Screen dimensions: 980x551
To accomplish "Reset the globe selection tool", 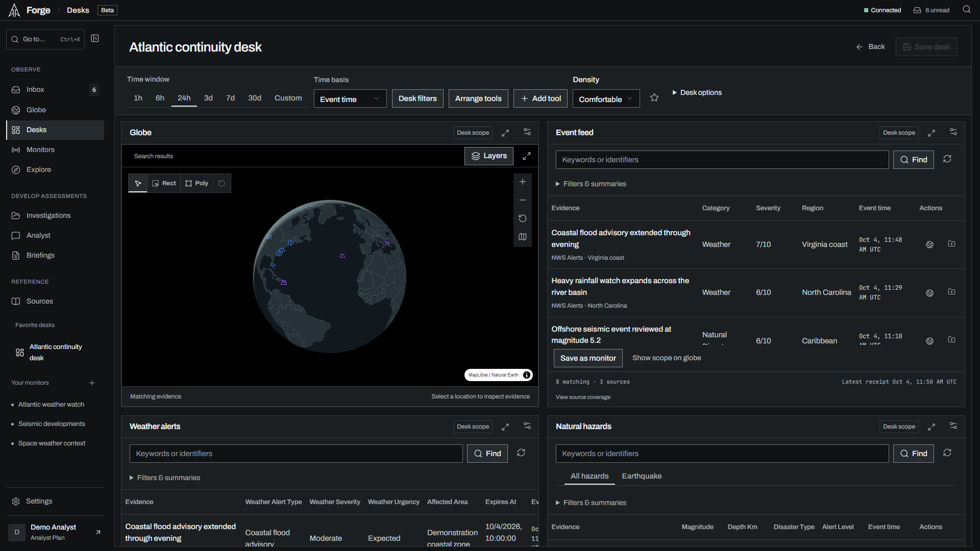I will 222,183.
